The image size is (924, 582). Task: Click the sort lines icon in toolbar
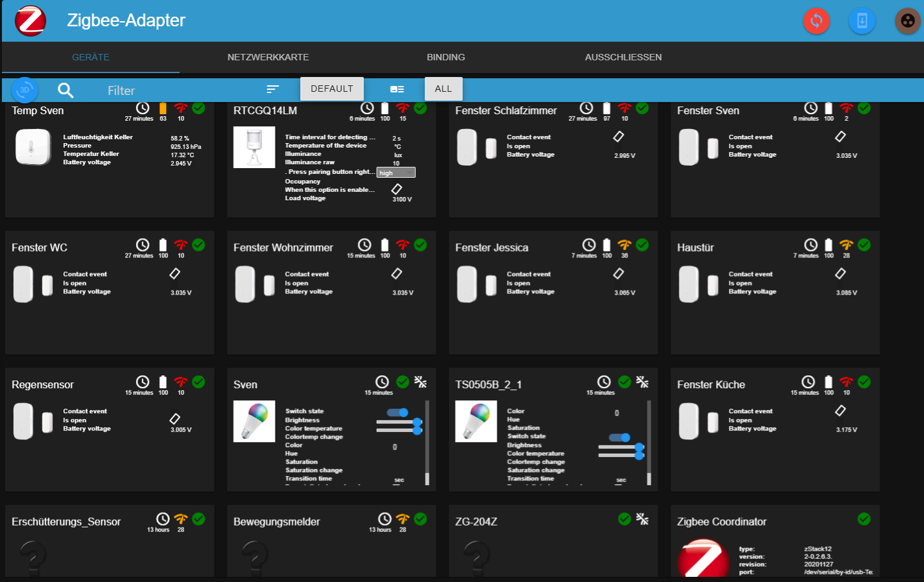coord(273,89)
